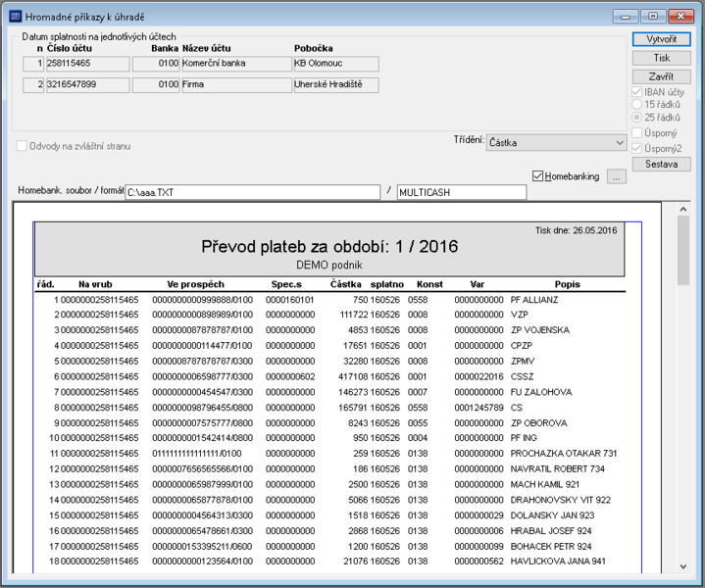Click the 'NAVRATIL ROBERT 734' row text
Screen dimensions: 705x588
(x=558, y=469)
